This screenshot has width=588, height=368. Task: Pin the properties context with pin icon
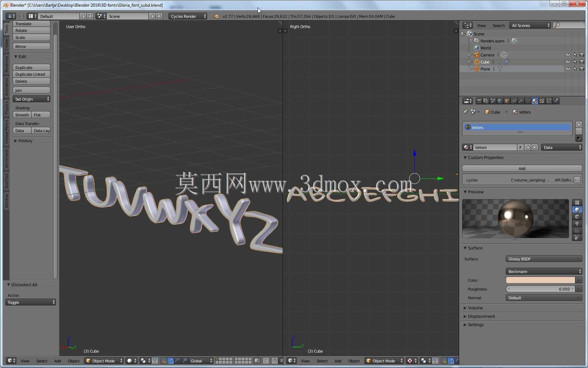(465, 112)
